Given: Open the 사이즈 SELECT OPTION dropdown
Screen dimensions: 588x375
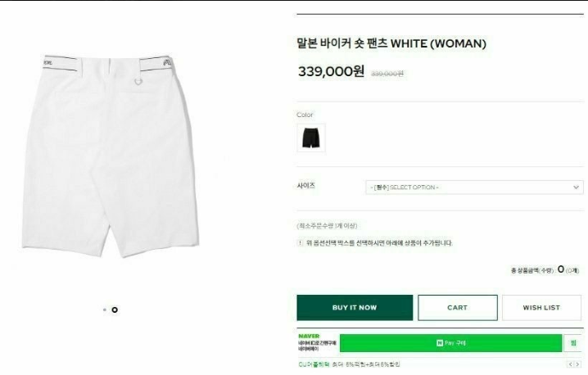Looking at the screenshot, I should [474, 187].
